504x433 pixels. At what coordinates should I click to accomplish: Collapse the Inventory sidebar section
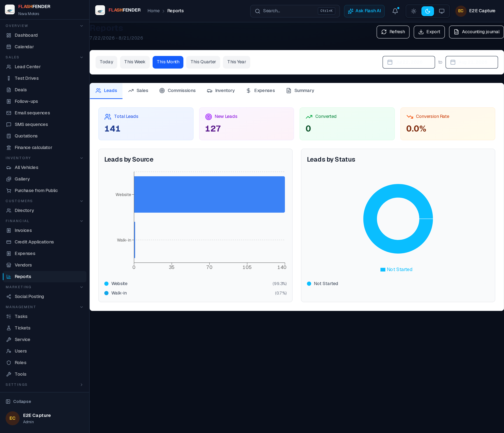click(82, 158)
